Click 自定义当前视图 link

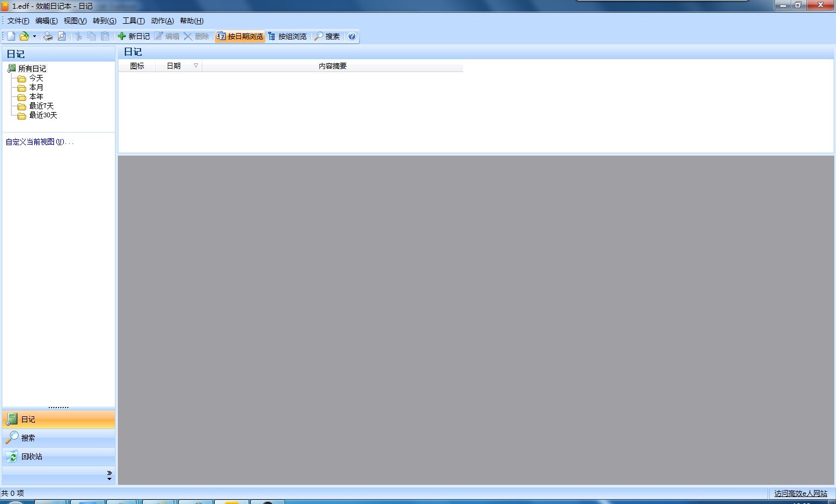click(x=39, y=142)
